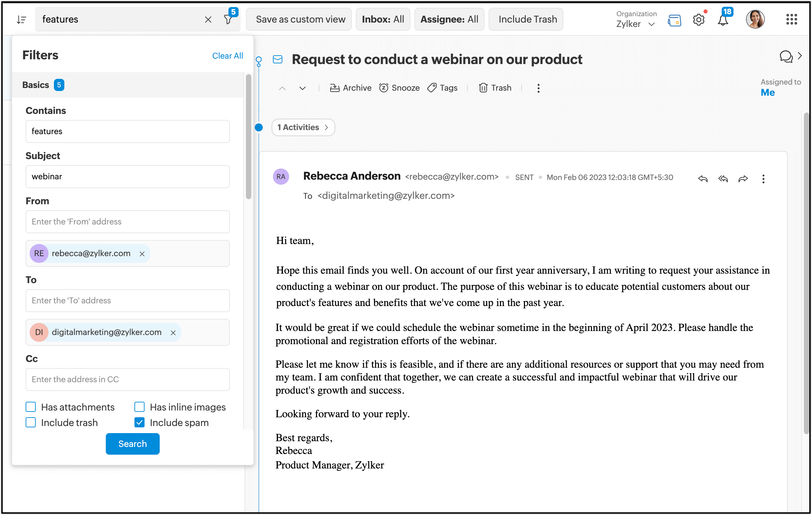Expand the right side panel chevron
Screen dimensions: 812x515
coord(800,56)
